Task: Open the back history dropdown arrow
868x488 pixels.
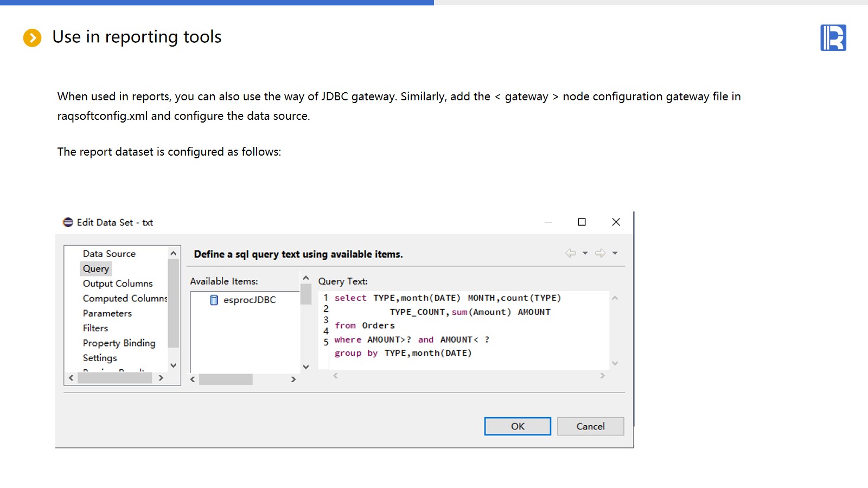Action: (585, 253)
